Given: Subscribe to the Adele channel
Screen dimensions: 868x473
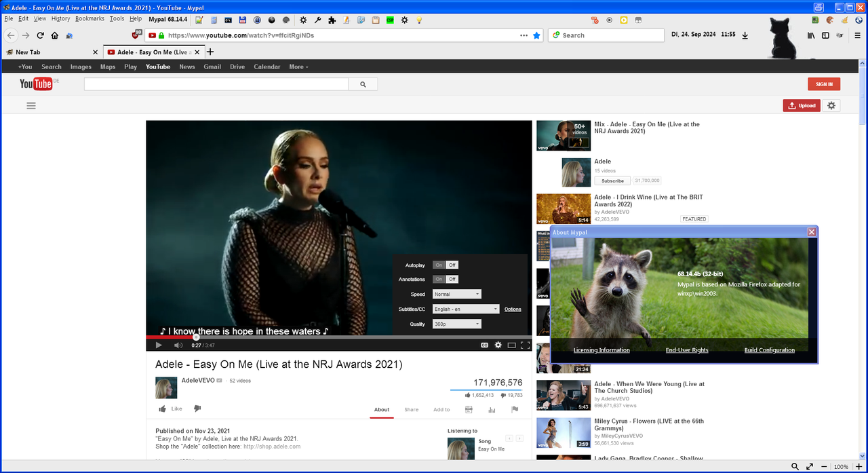Looking at the screenshot, I should pos(612,181).
